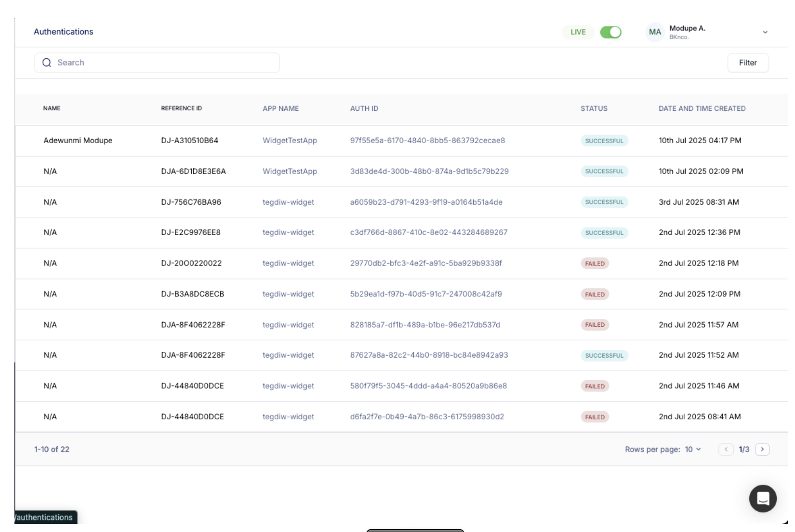Focus the Search input field
Image resolution: width=795 pixels, height=532 pixels.
coord(164,63)
